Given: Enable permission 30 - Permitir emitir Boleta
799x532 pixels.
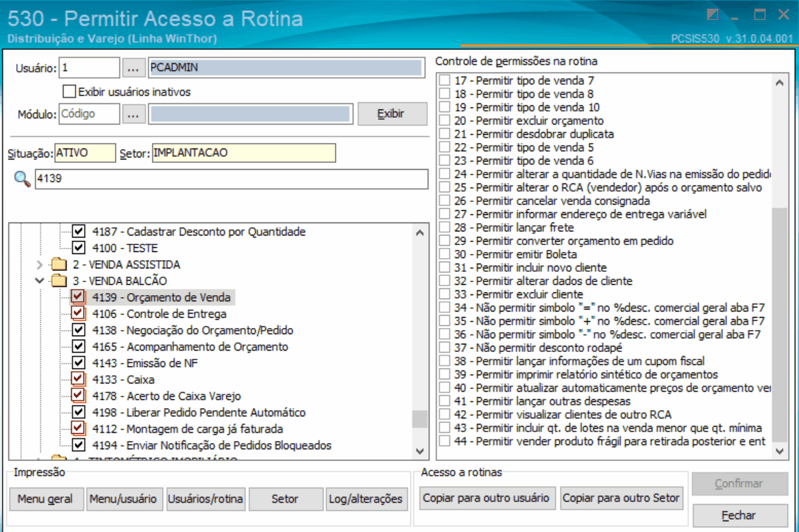Looking at the screenshot, I should pyautogui.click(x=445, y=254).
